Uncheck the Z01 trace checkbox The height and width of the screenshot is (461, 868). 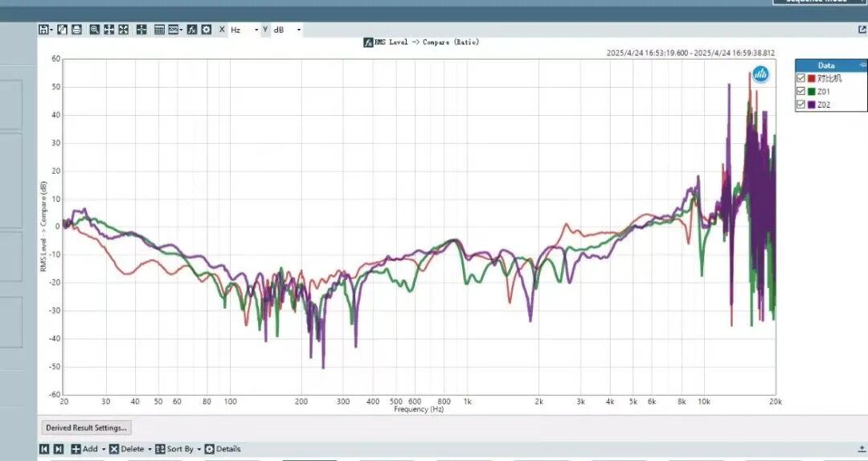[800, 92]
